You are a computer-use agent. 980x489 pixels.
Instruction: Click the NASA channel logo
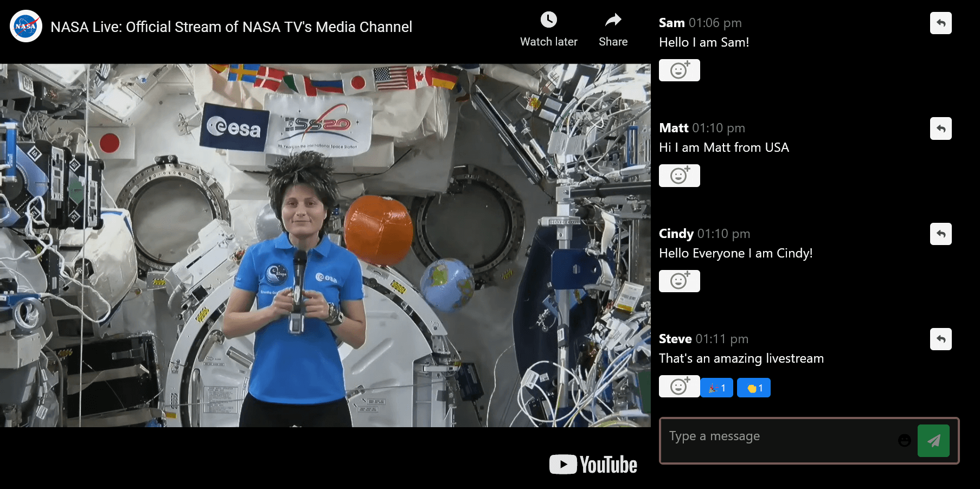click(x=26, y=26)
